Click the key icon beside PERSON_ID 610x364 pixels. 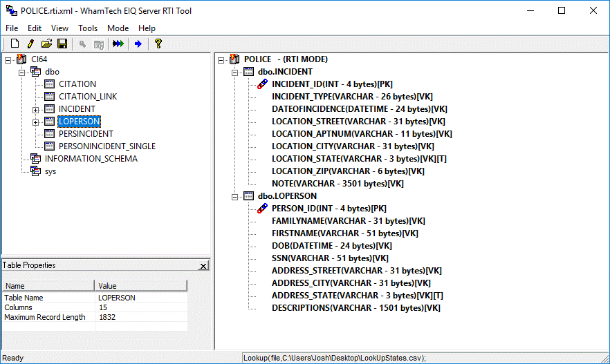pos(263,208)
